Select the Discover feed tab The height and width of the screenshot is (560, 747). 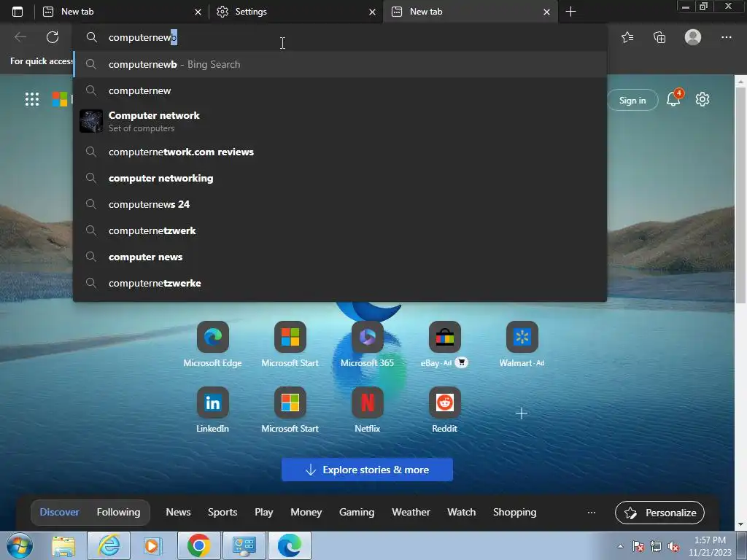[60, 513]
